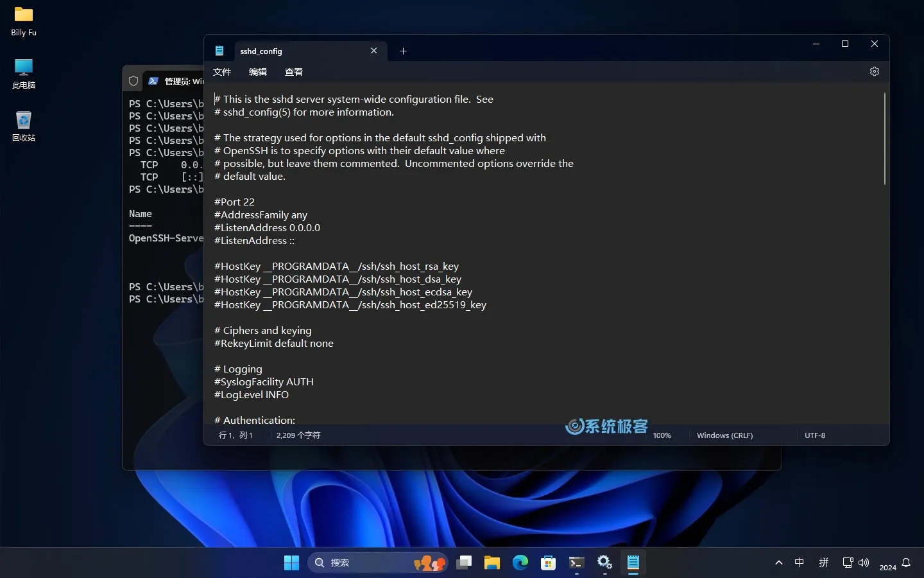Change line ending setting Windows (CRLF)
Screen dimensions: 924x578
(724, 435)
